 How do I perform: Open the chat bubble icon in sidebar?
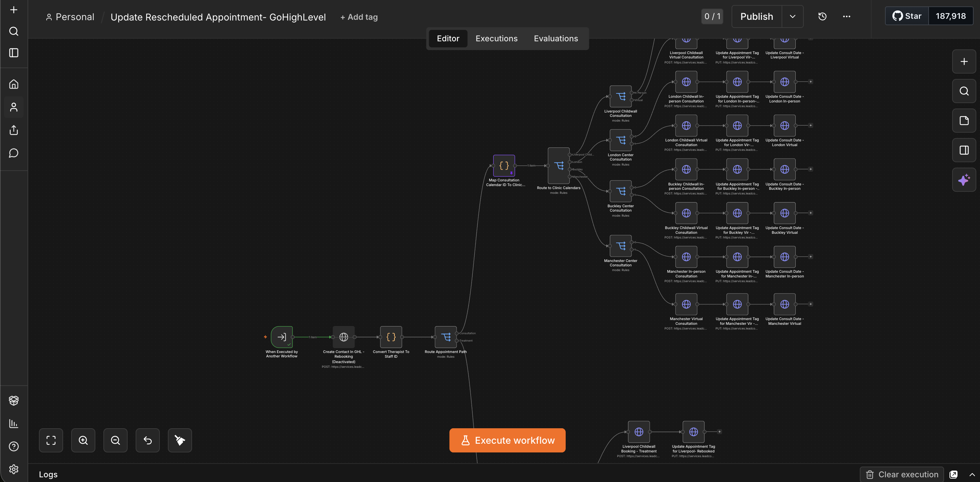click(x=14, y=153)
